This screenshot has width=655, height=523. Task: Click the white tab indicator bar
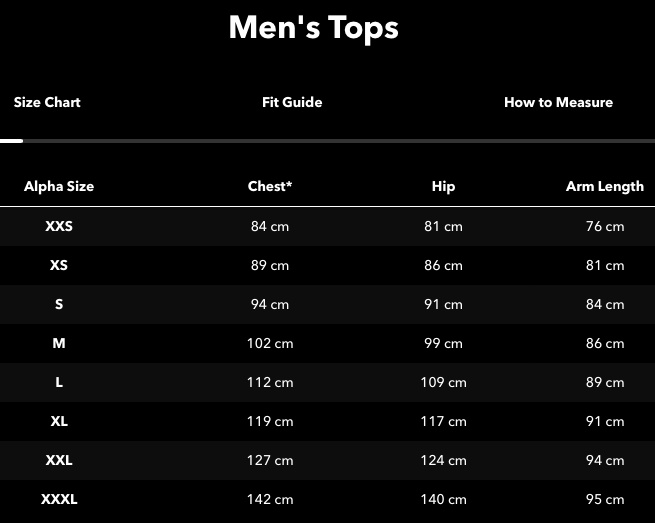click(11, 141)
